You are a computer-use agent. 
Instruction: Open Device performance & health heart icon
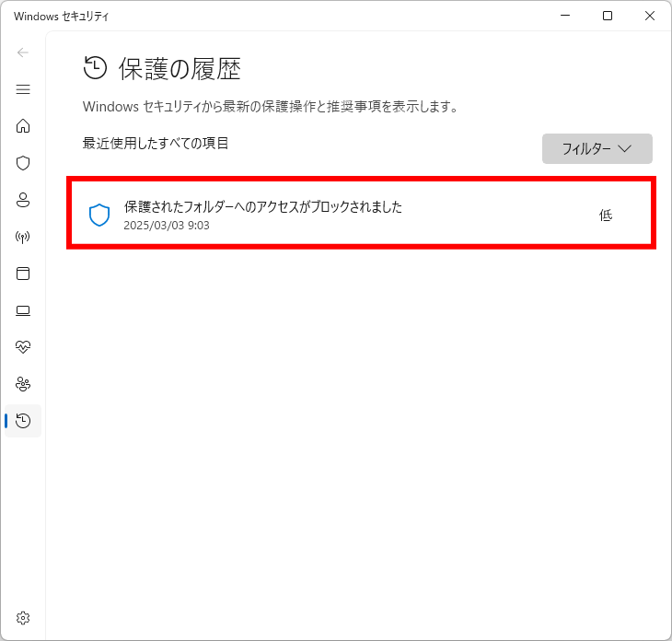(x=23, y=347)
